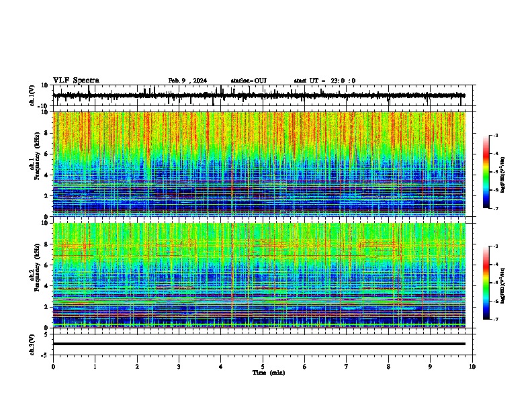Click the "ch.3(V)" axis label
The image size is (532, 411).
32,345
